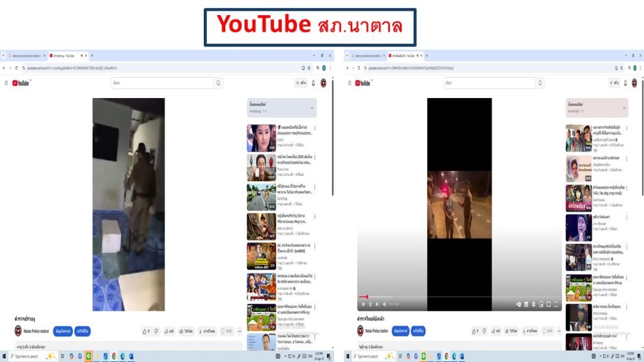Enter fullscreen on the right video player
The height and width of the screenshot is (362, 644).
[557, 304]
